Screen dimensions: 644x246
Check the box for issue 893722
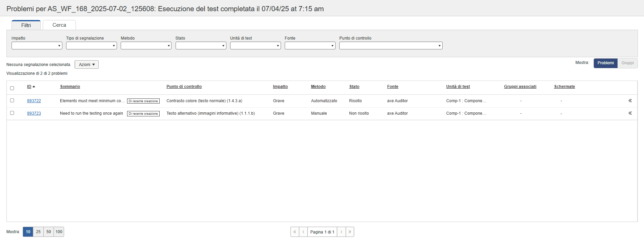coord(12,100)
